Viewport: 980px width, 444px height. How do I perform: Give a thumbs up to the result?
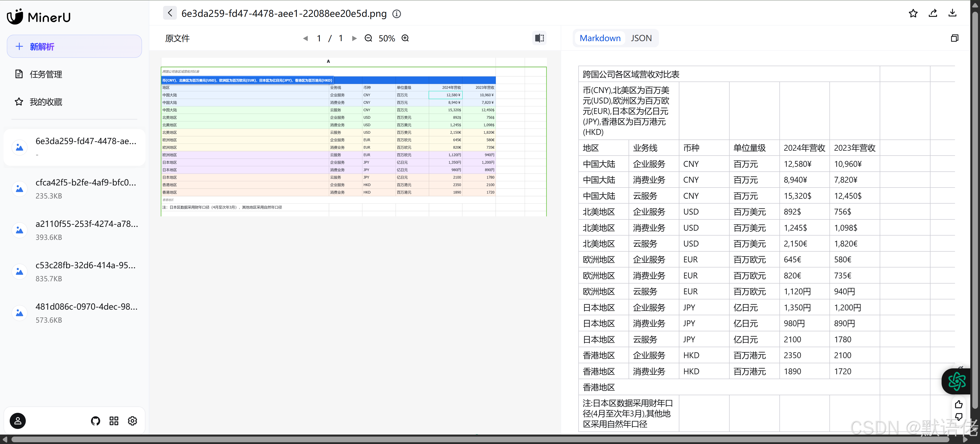[959, 404]
